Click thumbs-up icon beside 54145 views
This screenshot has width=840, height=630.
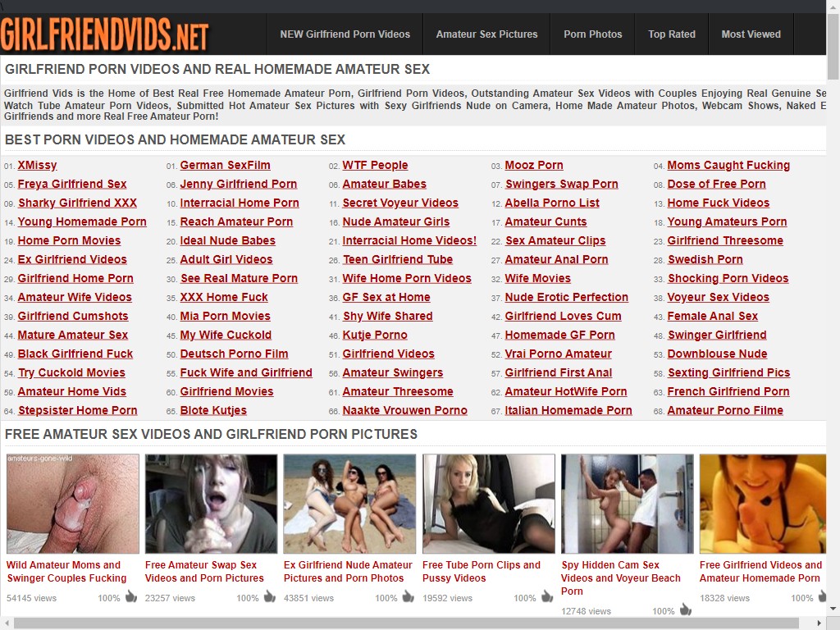point(131,597)
